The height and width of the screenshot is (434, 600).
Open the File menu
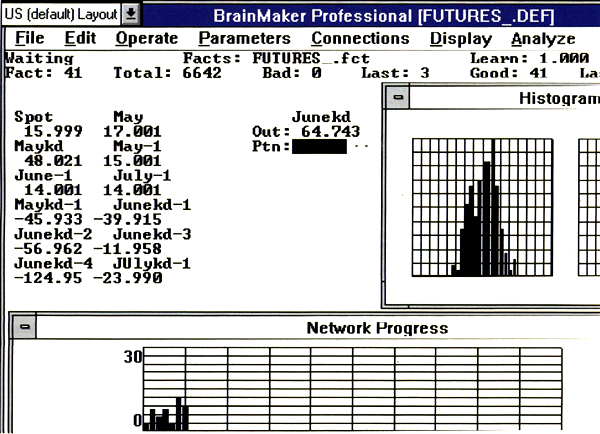tap(29, 38)
